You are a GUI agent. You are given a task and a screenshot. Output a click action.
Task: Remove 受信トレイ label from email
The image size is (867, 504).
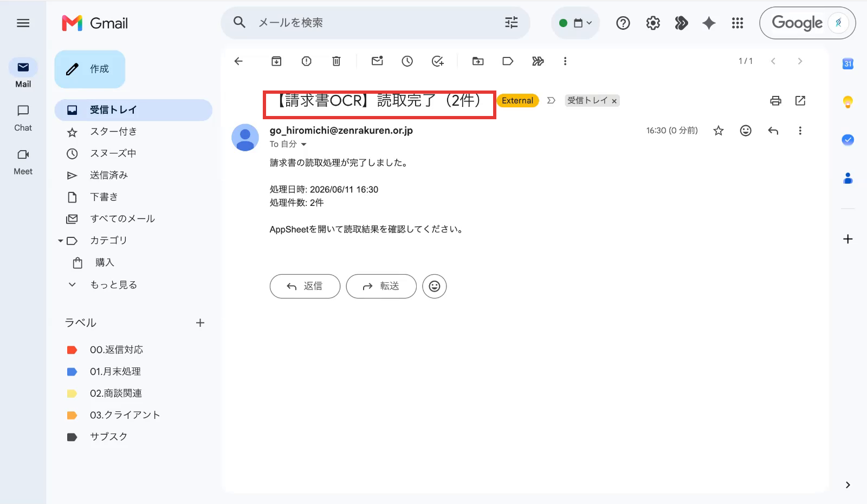point(614,101)
